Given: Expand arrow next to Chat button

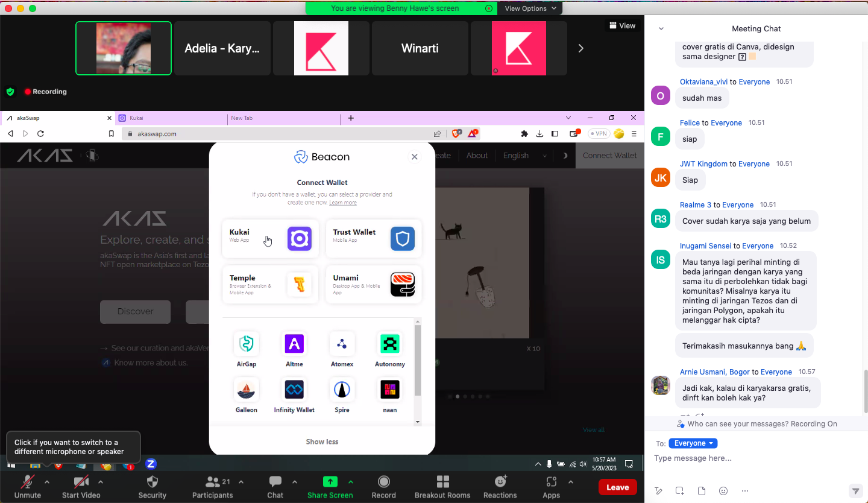Looking at the screenshot, I should coord(295,482).
